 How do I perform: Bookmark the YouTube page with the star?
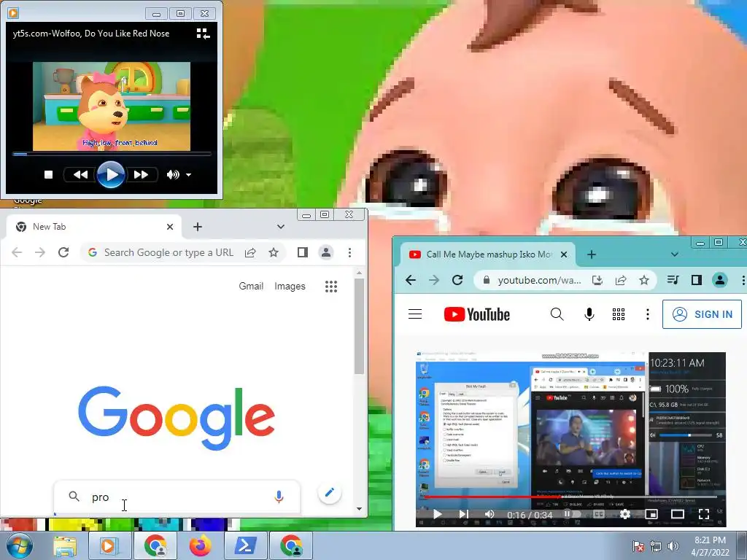coord(644,280)
